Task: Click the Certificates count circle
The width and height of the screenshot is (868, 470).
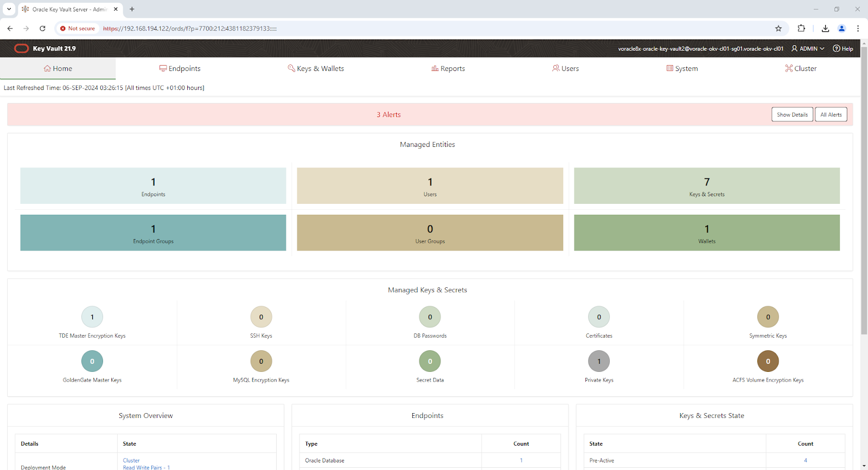Action: point(599,317)
